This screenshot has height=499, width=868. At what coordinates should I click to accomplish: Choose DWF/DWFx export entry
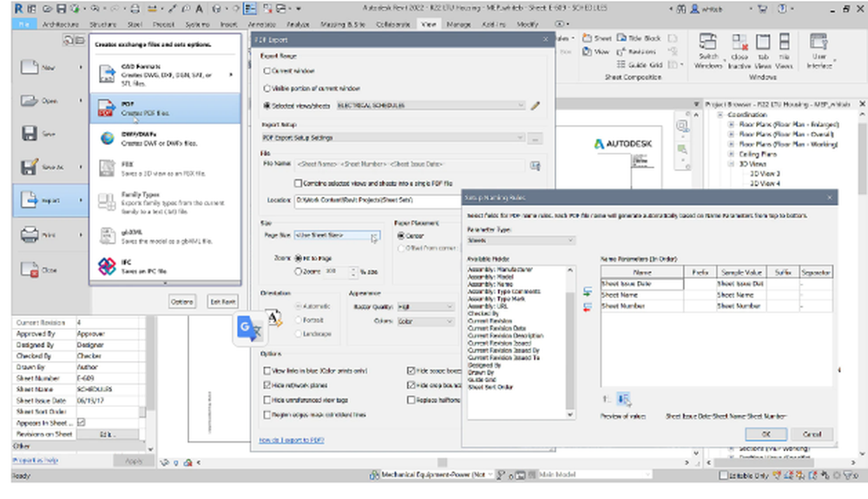coord(165,138)
